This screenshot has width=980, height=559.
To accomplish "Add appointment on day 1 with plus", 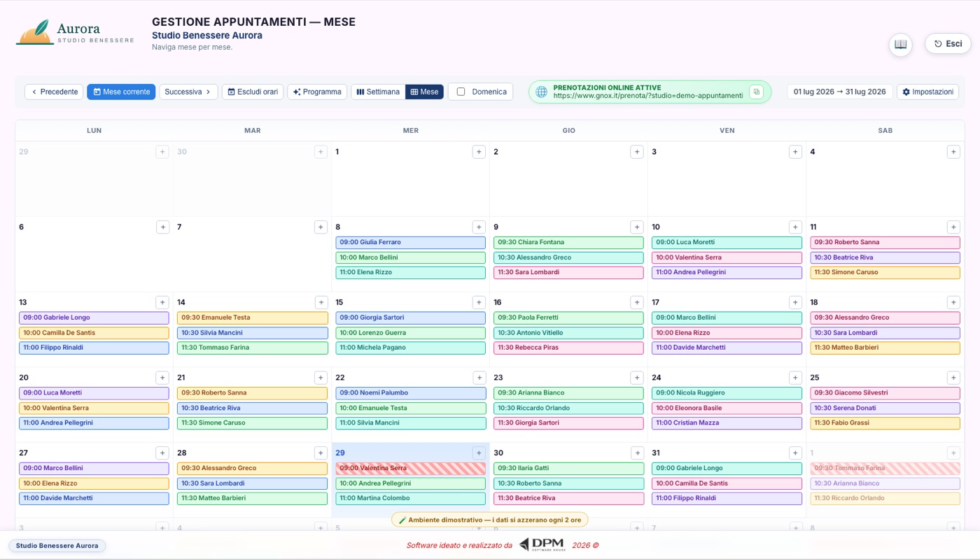I will 479,152.
